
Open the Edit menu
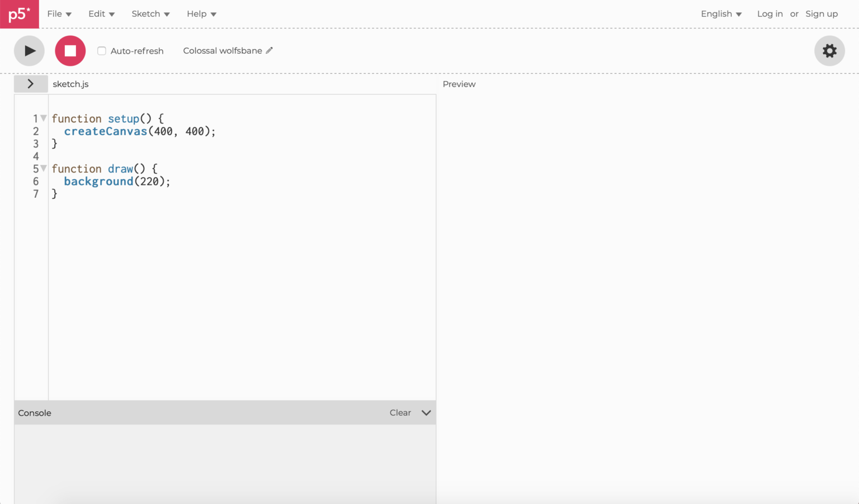click(x=101, y=14)
